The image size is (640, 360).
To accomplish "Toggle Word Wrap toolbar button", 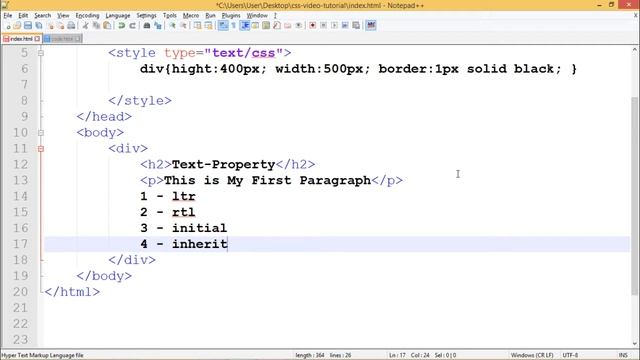I will pyautogui.click(x=223, y=25).
